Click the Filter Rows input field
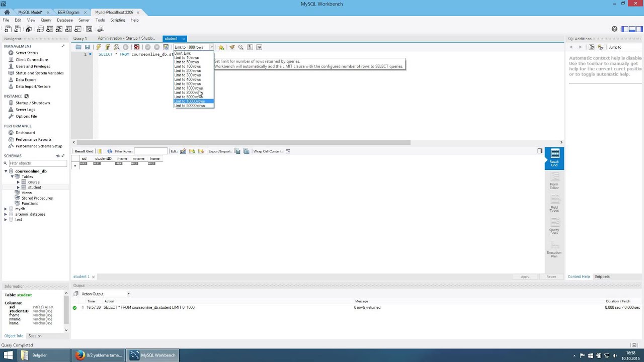Screen dimensions: 644x362 click(151, 151)
